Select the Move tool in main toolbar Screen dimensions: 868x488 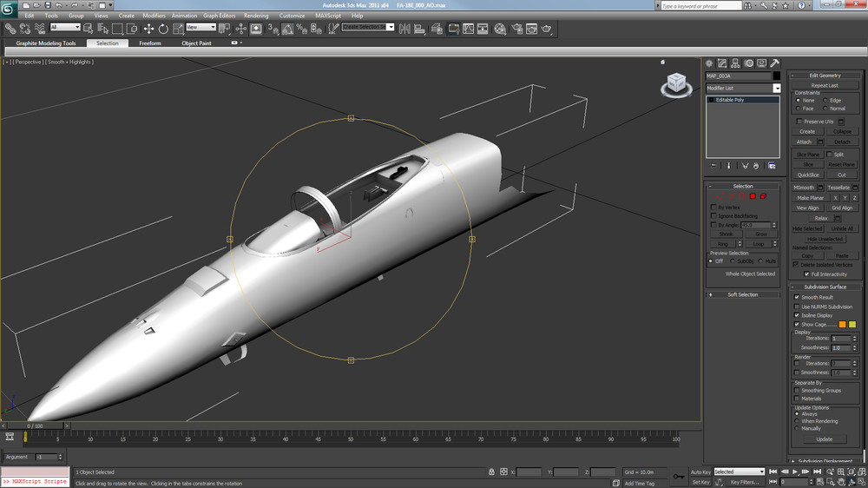pyautogui.click(x=148, y=29)
